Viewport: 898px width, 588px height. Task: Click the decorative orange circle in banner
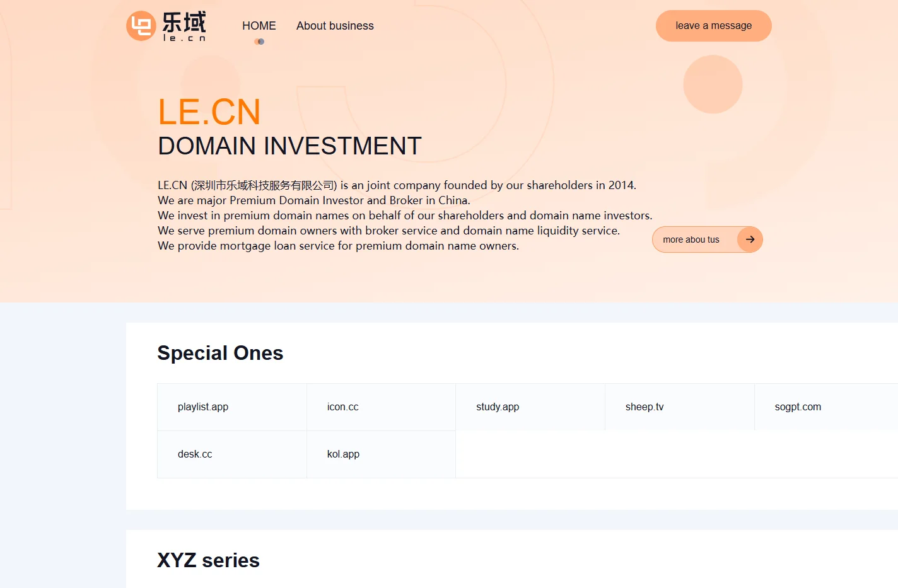click(x=713, y=84)
